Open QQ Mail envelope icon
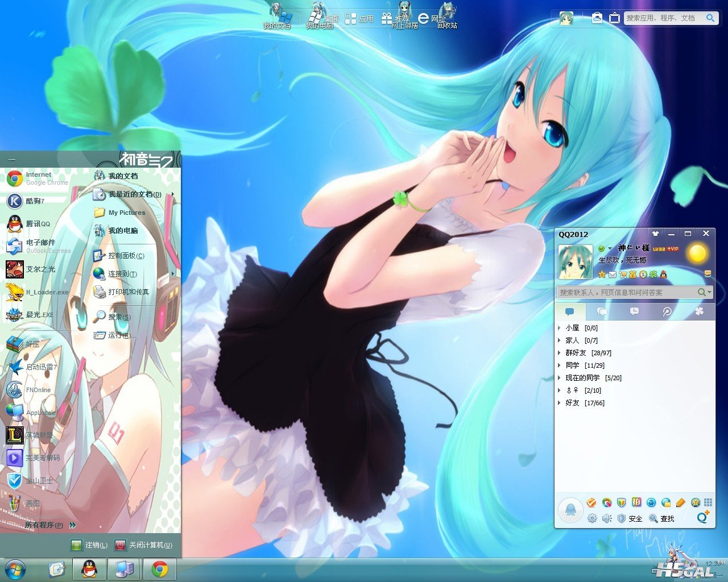Image resolution: width=728 pixels, height=582 pixels. [x=613, y=275]
